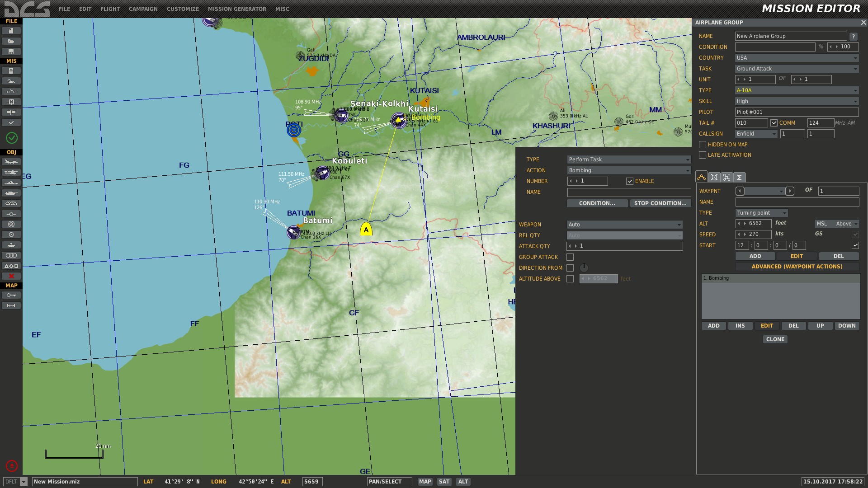The image size is (868, 488).
Task: Toggle the ENABLE task checkbox
Action: [630, 181]
